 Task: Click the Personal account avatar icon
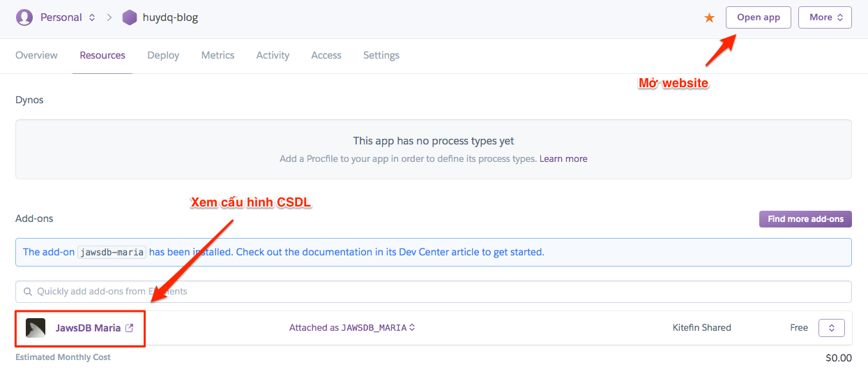(24, 17)
